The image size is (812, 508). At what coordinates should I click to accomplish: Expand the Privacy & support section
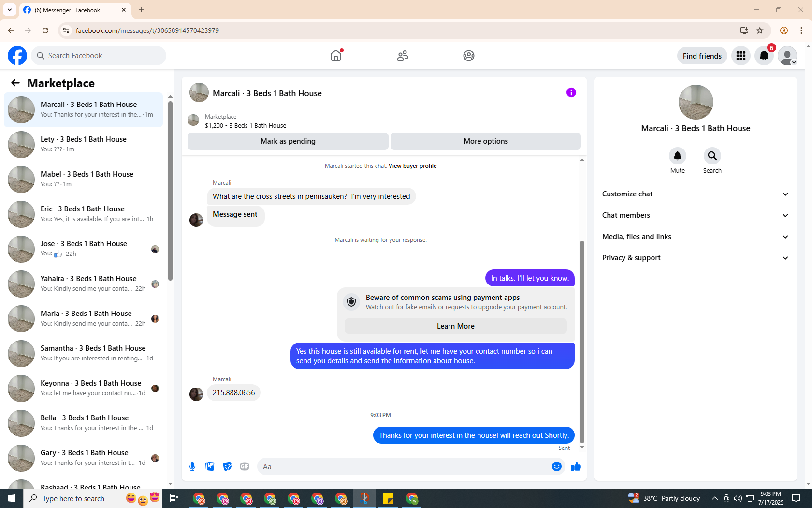point(696,258)
